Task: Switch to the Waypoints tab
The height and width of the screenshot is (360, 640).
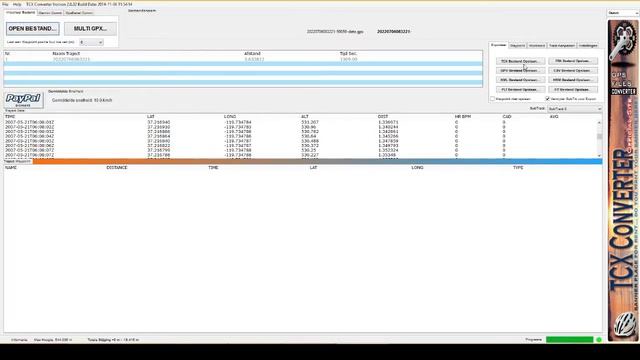Action: pos(518,46)
